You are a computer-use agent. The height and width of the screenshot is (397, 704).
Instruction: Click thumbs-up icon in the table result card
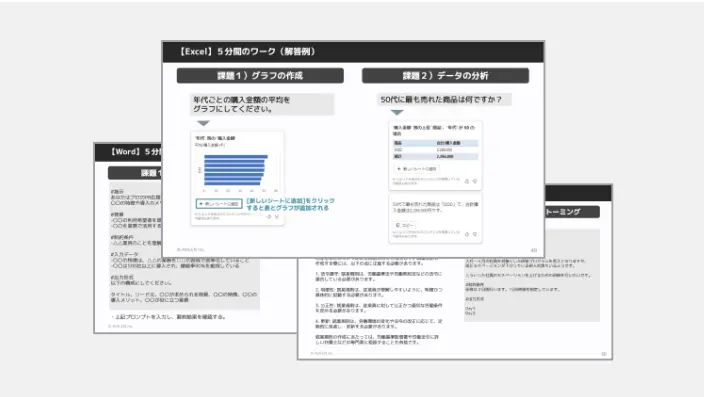tap(467, 181)
